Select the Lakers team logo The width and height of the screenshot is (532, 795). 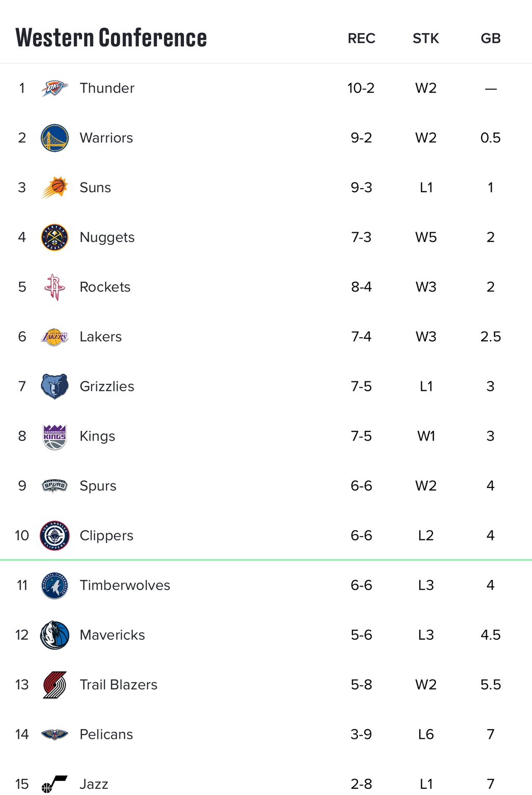55,337
